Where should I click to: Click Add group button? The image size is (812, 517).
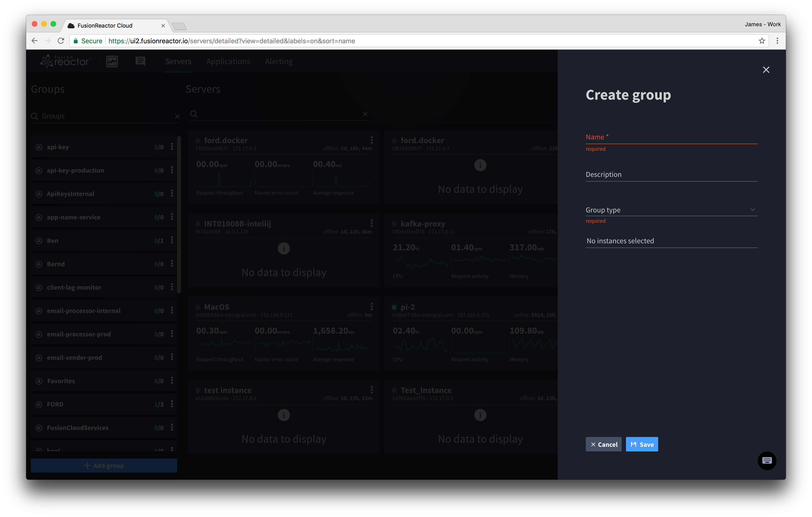point(104,465)
